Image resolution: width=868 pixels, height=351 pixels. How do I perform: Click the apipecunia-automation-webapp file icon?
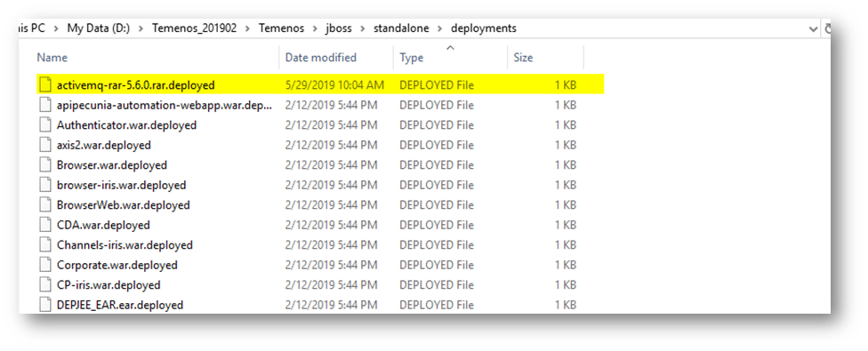click(45, 105)
